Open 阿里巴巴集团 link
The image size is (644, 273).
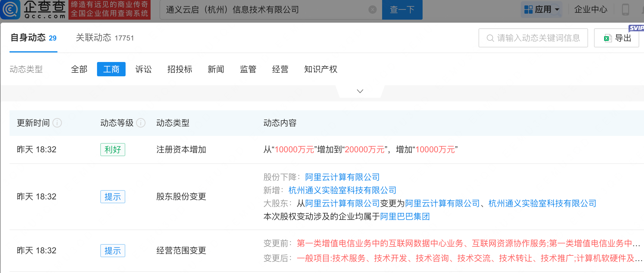click(x=405, y=216)
